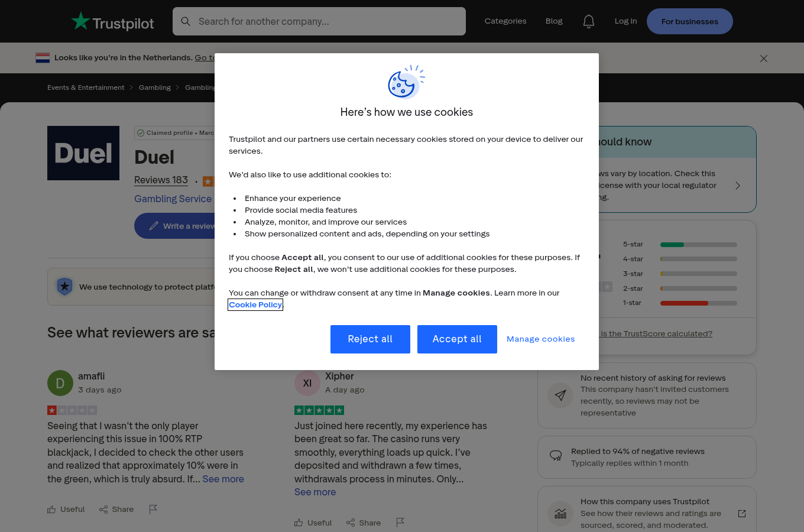Click the chart icon for Trustpilot usage

click(x=560, y=513)
